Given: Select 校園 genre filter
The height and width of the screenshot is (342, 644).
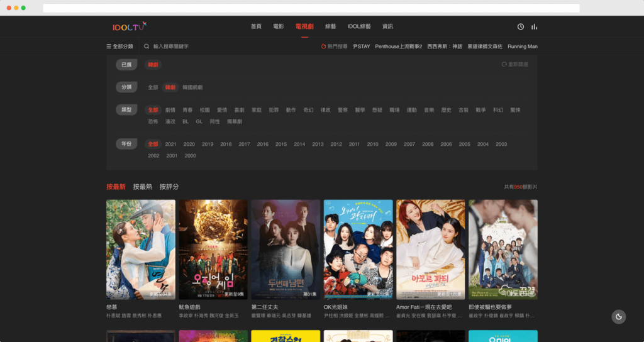Looking at the screenshot, I should coord(205,110).
